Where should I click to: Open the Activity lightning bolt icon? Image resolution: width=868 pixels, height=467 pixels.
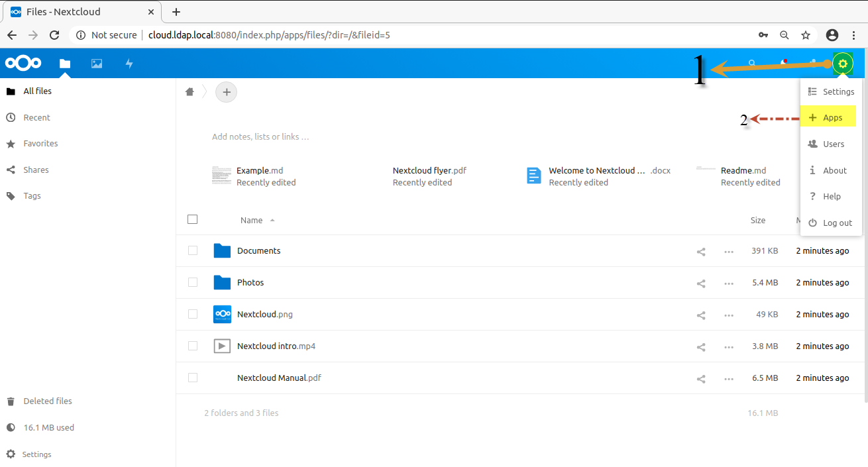point(129,64)
